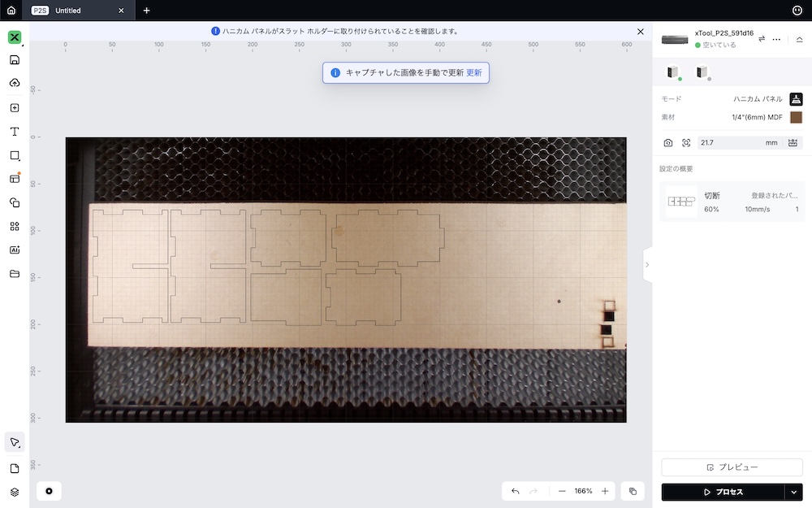812x508 pixels.
Task: Select the first laser module with green dot
Action: [672, 72]
